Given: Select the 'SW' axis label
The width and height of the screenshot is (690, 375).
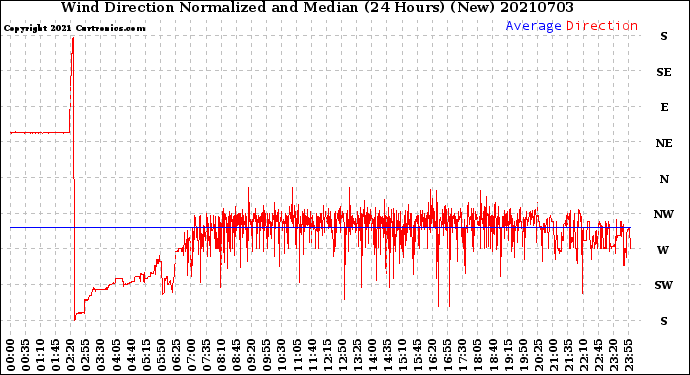Looking at the screenshot, I should (664, 285).
